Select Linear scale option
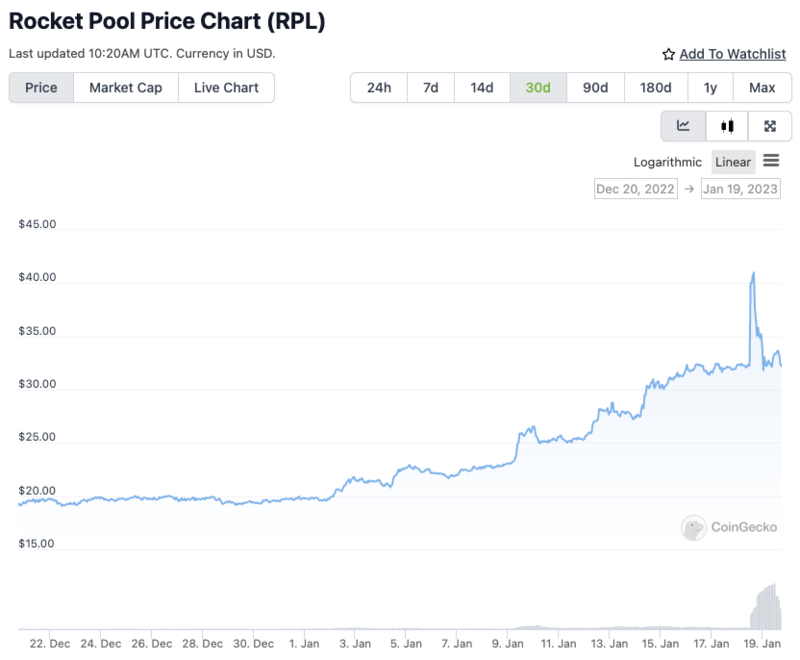 733,162
